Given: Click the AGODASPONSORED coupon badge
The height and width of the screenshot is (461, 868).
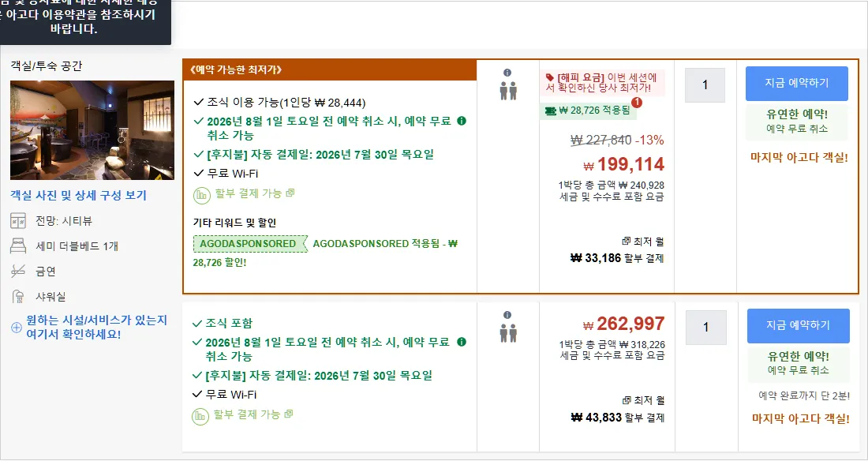Looking at the screenshot, I should pyautogui.click(x=250, y=244).
